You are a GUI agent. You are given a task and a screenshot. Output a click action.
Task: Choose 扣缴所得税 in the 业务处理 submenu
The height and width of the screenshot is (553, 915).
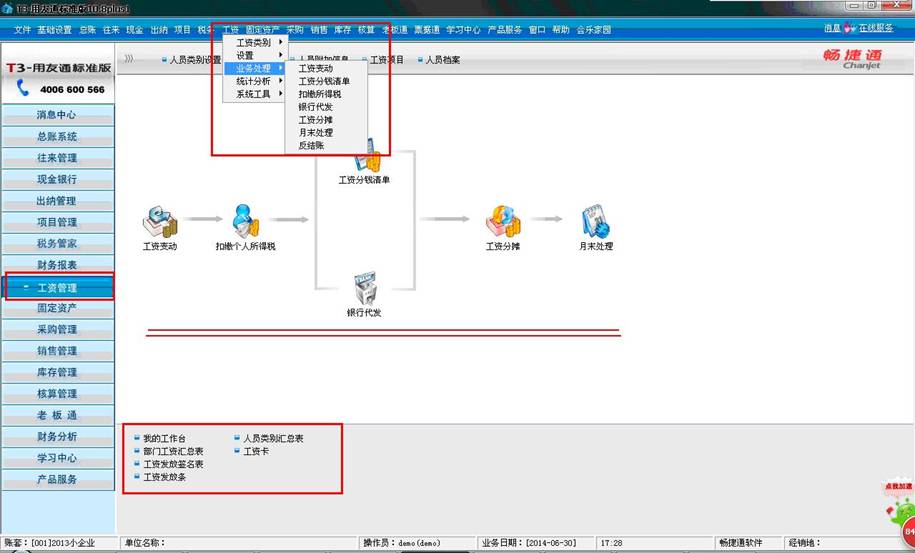point(320,94)
